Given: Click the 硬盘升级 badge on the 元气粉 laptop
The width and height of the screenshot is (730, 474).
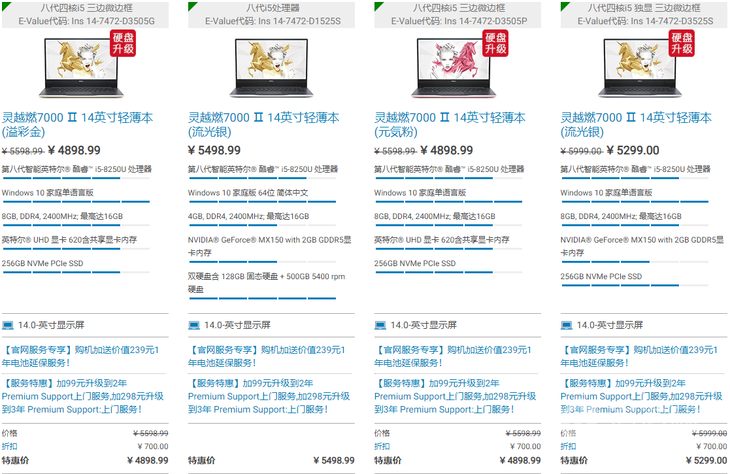Looking at the screenshot, I should [495, 43].
